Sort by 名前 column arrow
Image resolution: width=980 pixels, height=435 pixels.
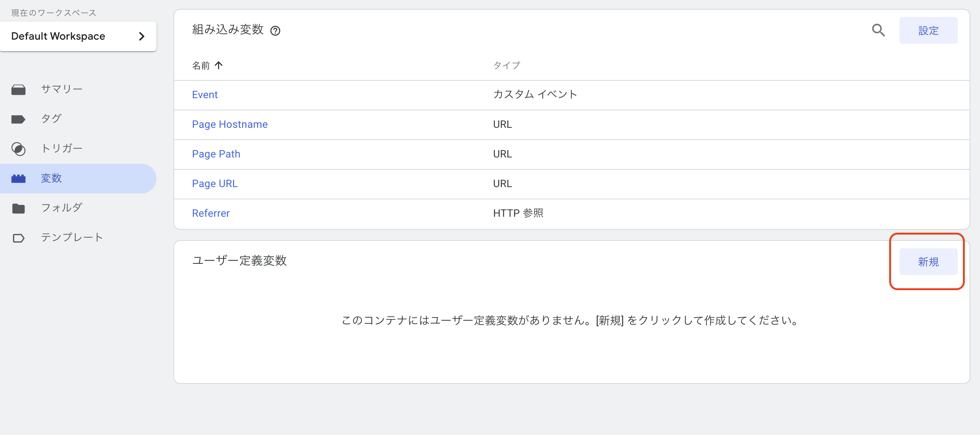[x=219, y=66]
